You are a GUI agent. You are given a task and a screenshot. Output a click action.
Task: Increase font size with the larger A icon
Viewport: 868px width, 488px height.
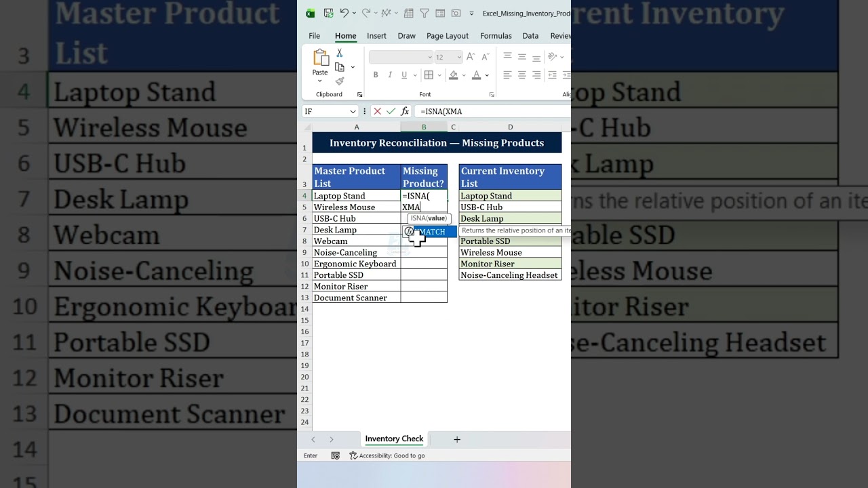click(x=471, y=57)
